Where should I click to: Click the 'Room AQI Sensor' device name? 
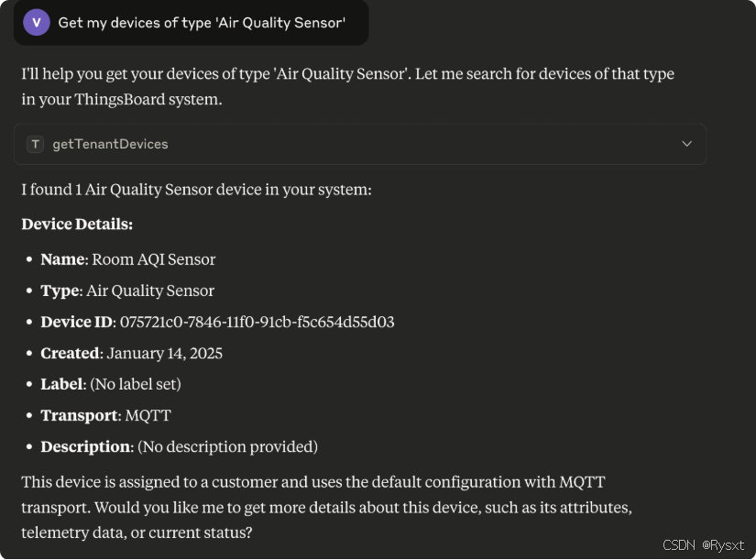[154, 259]
